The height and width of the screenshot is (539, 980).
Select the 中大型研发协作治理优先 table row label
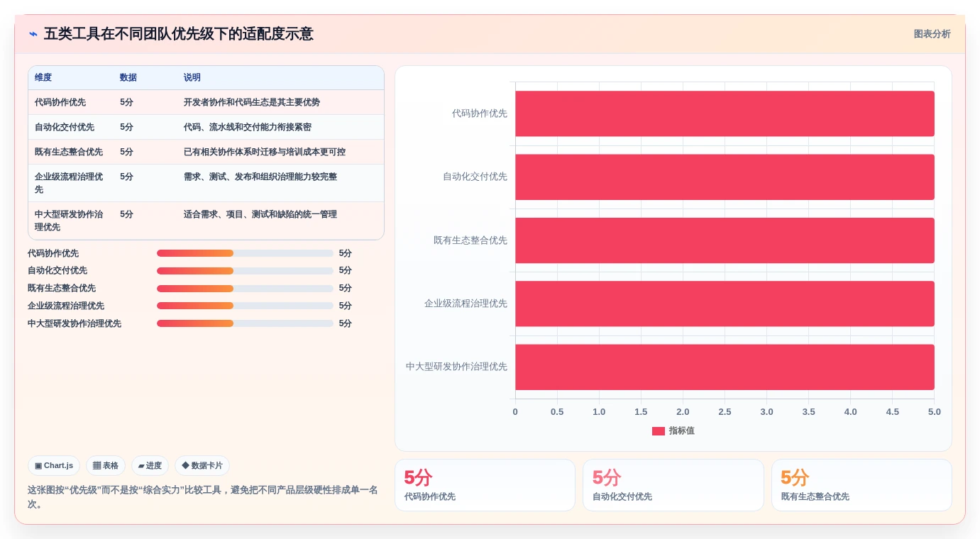pos(69,221)
